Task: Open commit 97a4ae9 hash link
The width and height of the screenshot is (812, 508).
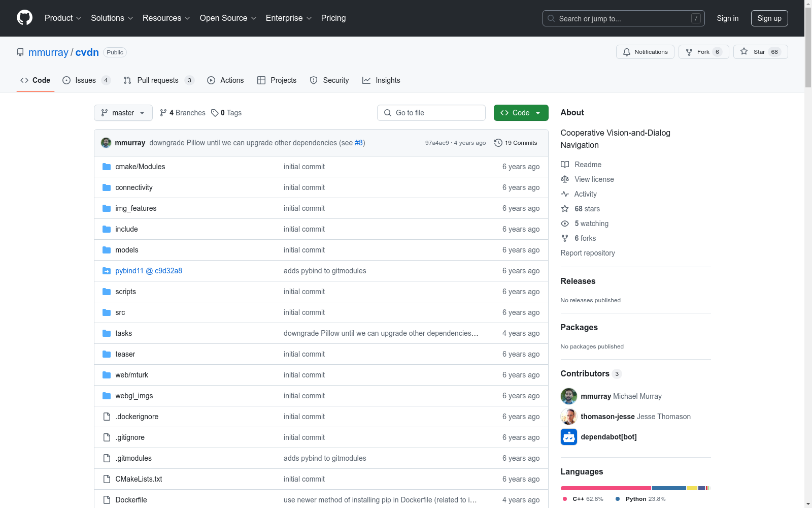Action: point(437,143)
